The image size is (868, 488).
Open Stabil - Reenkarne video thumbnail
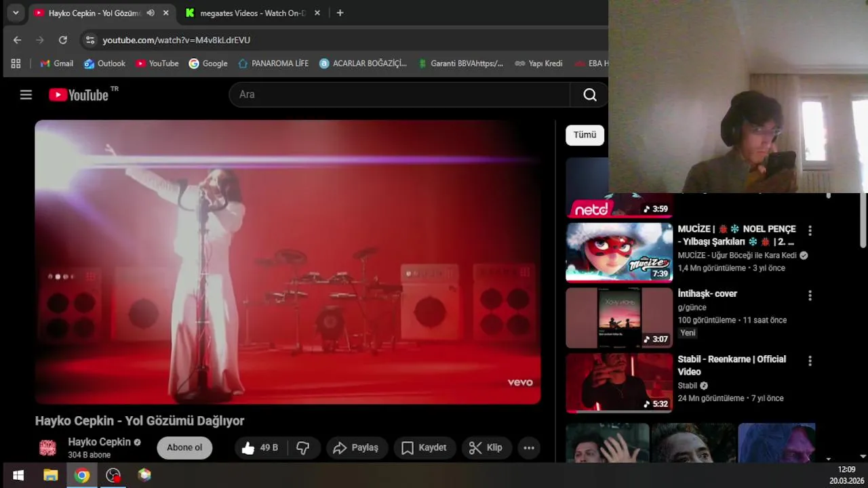(619, 383)
